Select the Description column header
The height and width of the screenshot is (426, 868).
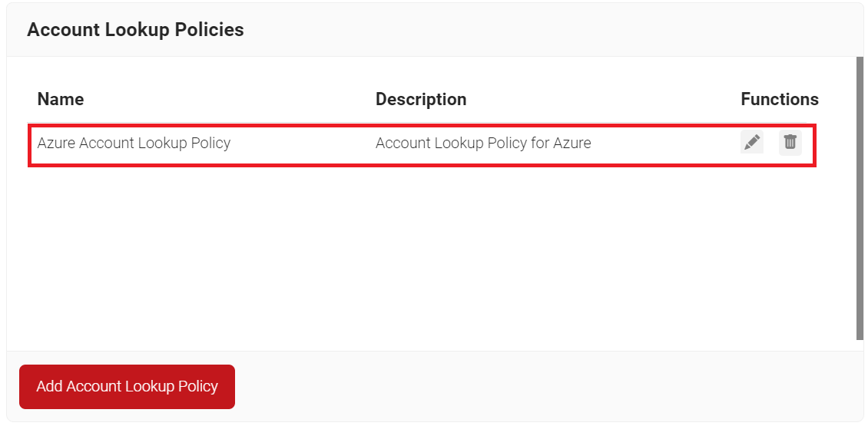421,99
